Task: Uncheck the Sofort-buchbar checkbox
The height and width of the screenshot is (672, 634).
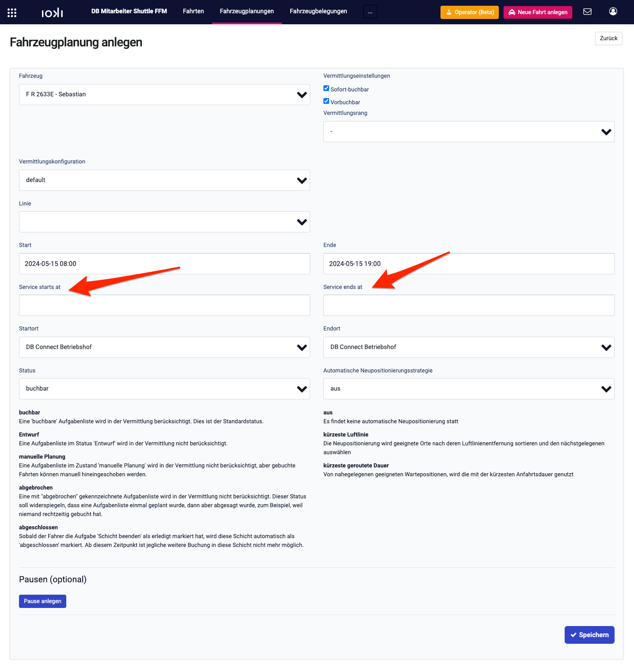Action: (x=326, y=88)
